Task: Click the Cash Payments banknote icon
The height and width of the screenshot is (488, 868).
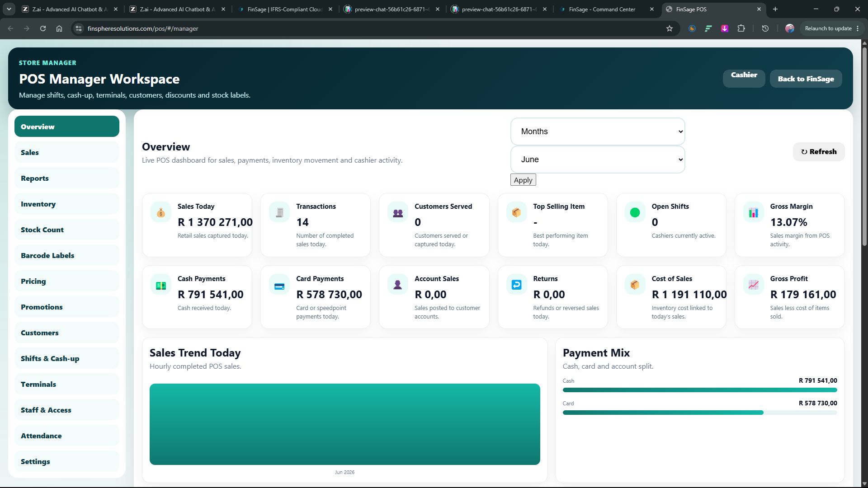Action: coord(161,285)
